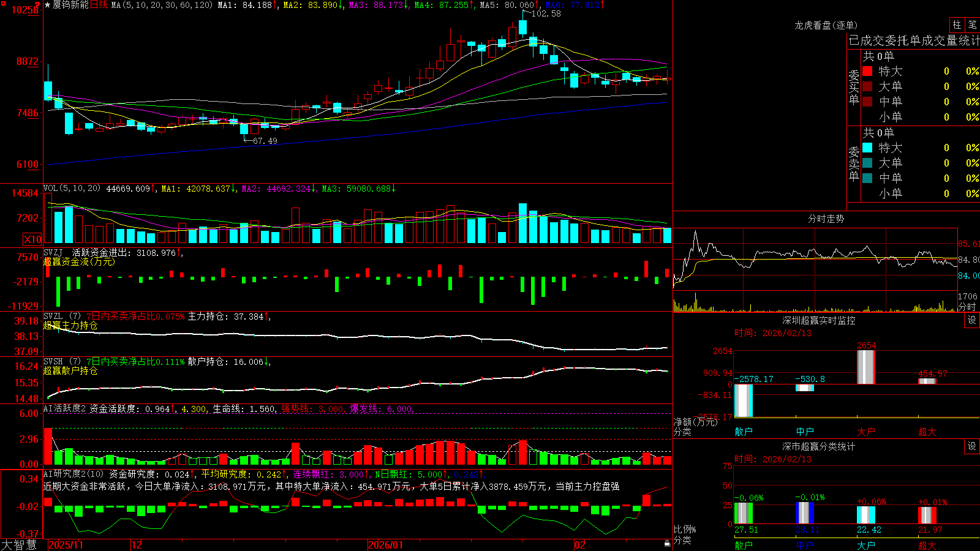980x551 pixels.
Task: Click the 厦钨新能 stock name
Action: point(70,5)
